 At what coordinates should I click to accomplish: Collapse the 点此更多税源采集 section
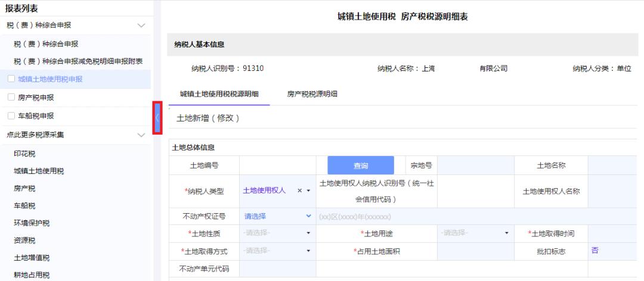[x=141, y=135]
